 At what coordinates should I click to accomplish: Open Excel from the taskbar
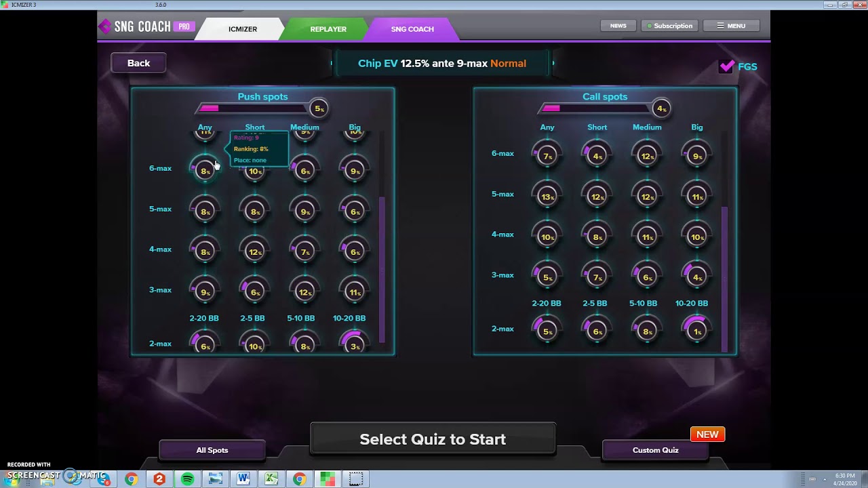[271, 479]
